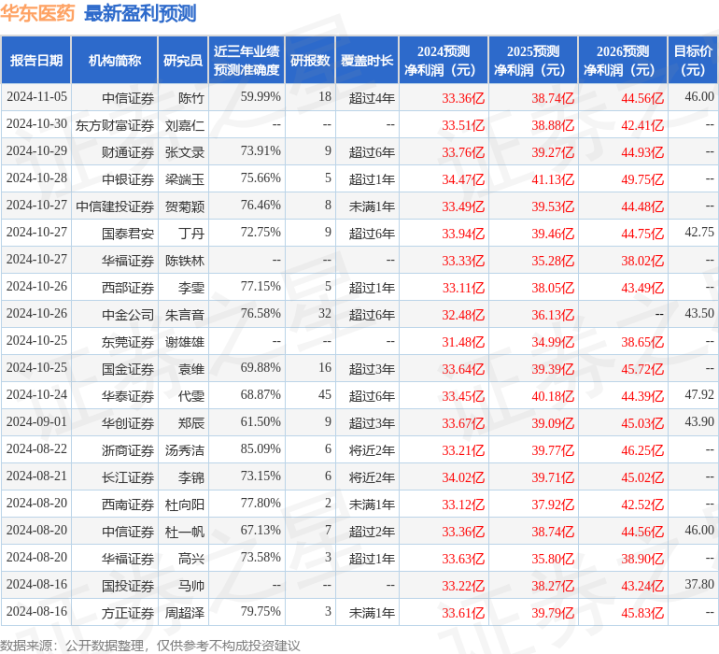
Task: Click the 华东医药 title text
Action: [38, 13]
